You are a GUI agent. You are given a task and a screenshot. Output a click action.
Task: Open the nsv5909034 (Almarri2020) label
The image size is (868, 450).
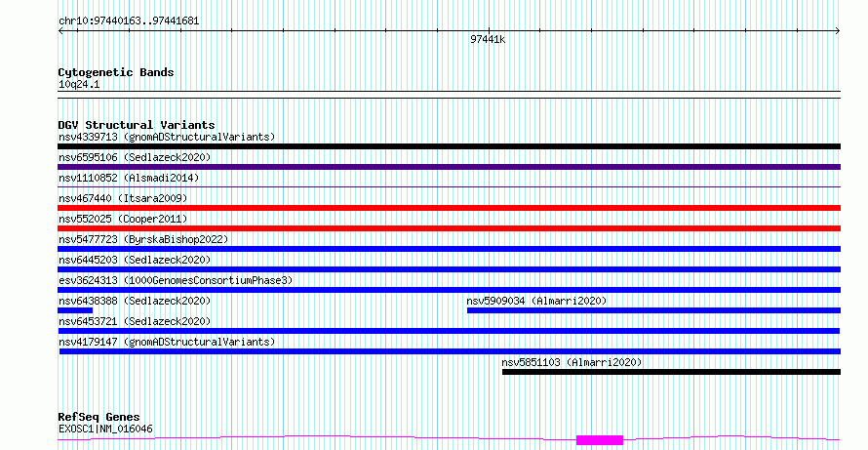[536, 301]
